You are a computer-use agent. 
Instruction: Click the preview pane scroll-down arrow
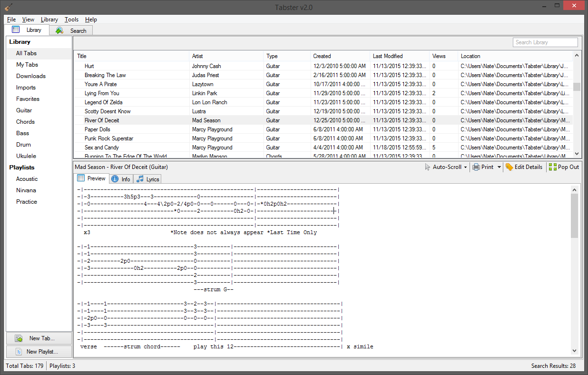[x=574, y=350]
